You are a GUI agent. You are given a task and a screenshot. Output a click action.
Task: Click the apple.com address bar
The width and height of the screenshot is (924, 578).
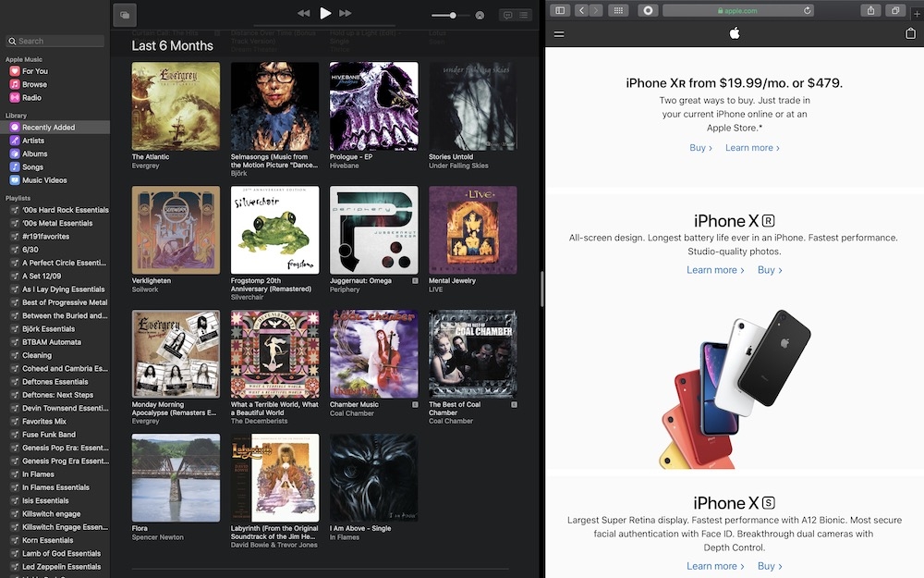pyautogui.click(x=738, y=10)
